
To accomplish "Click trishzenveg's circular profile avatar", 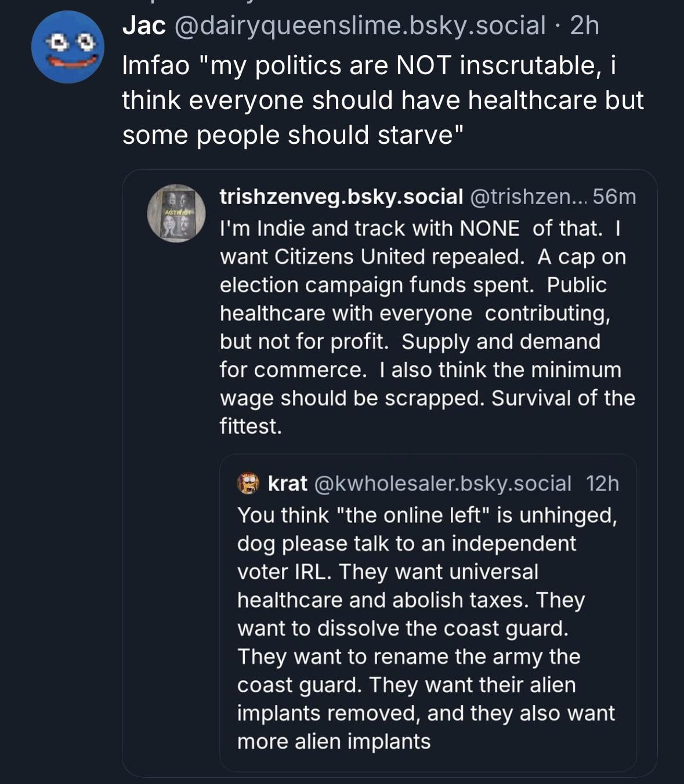I will coord(176,213).
